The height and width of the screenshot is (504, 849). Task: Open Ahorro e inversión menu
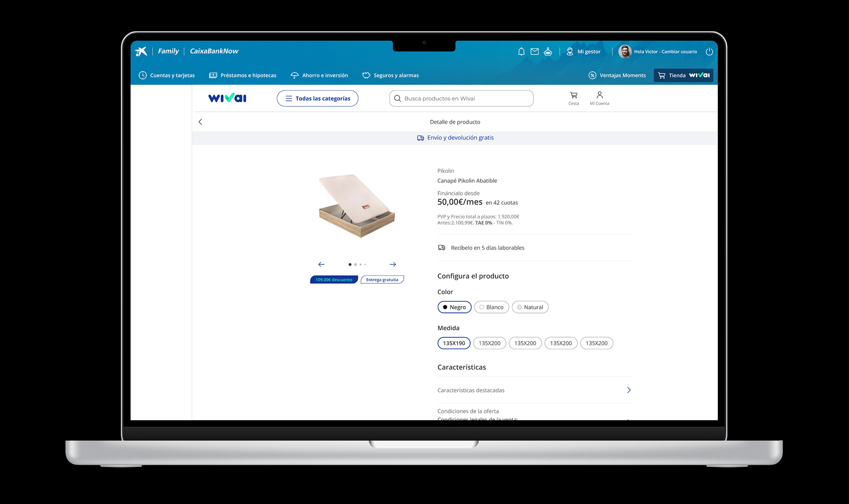click(x=319, y=76)
